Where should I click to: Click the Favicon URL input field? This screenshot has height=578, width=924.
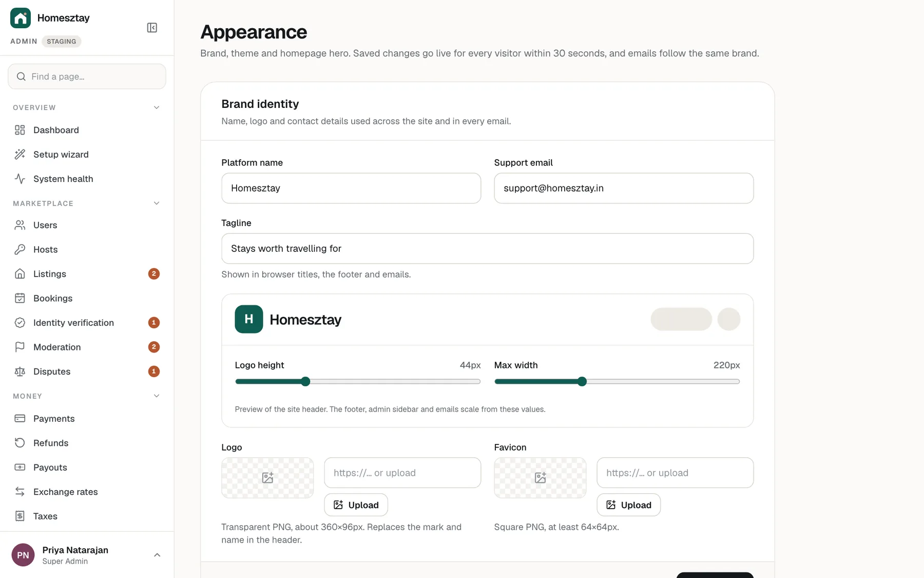coord(675,473)
